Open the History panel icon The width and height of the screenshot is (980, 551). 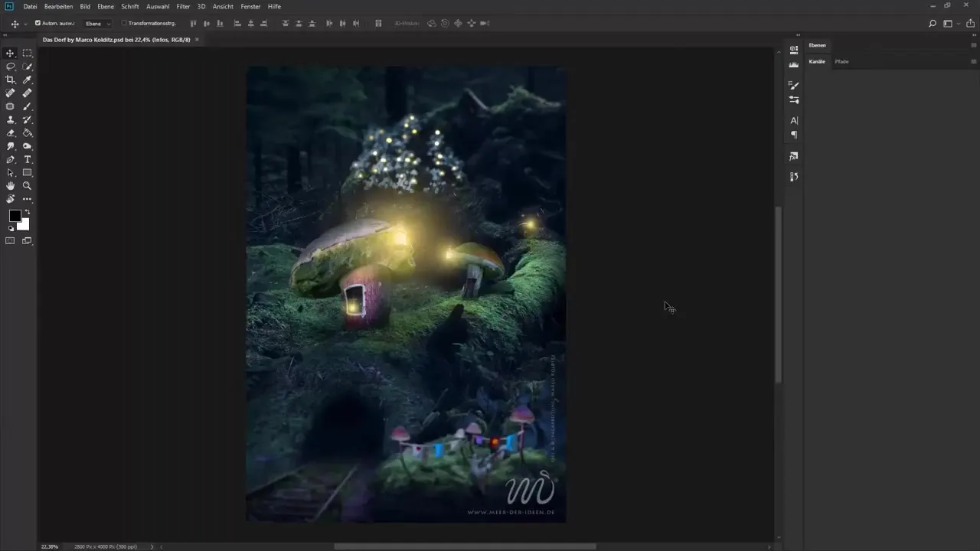tap(794, 177)
